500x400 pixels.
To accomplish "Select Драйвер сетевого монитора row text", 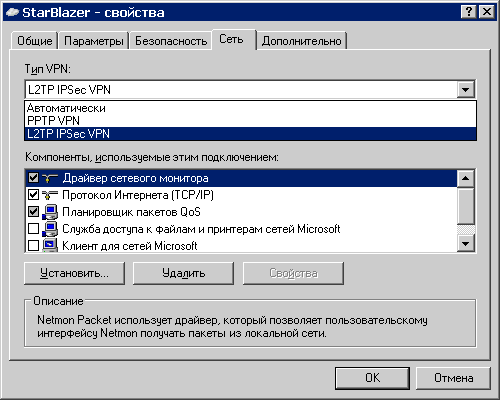I will [135, 178].
